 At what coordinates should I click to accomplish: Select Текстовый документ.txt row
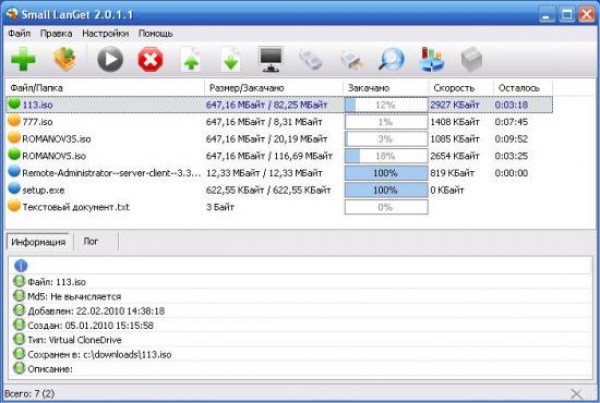click(x=279, y=207)
